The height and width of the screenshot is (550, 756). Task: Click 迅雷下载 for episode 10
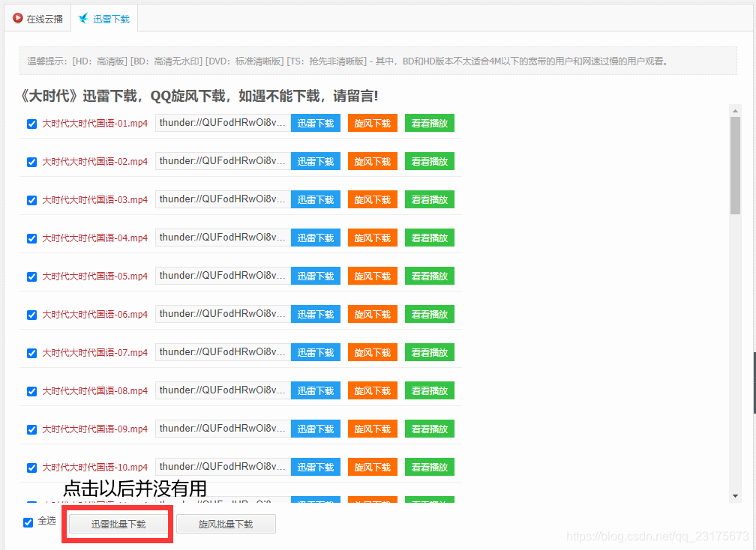316,467
